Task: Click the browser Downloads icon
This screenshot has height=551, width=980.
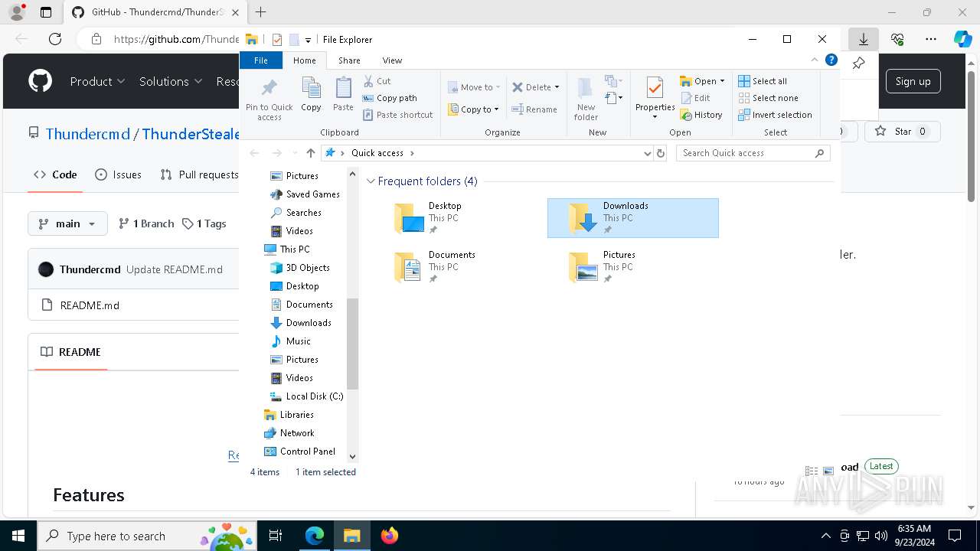Action: [863, 39]
